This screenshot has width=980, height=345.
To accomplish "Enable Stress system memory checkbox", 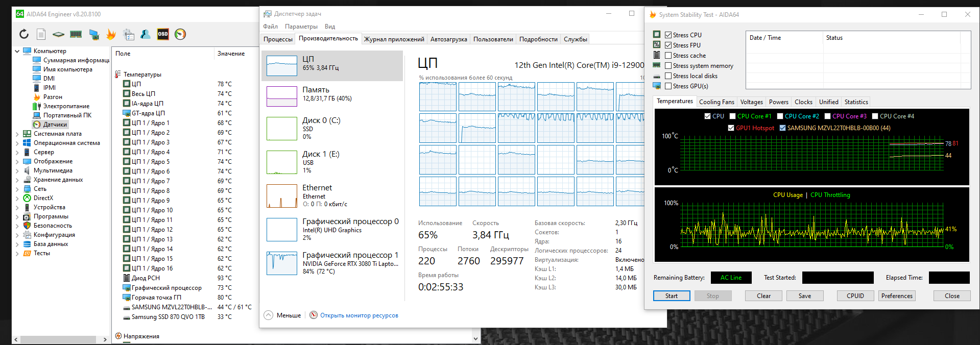I will click(668, 66).
